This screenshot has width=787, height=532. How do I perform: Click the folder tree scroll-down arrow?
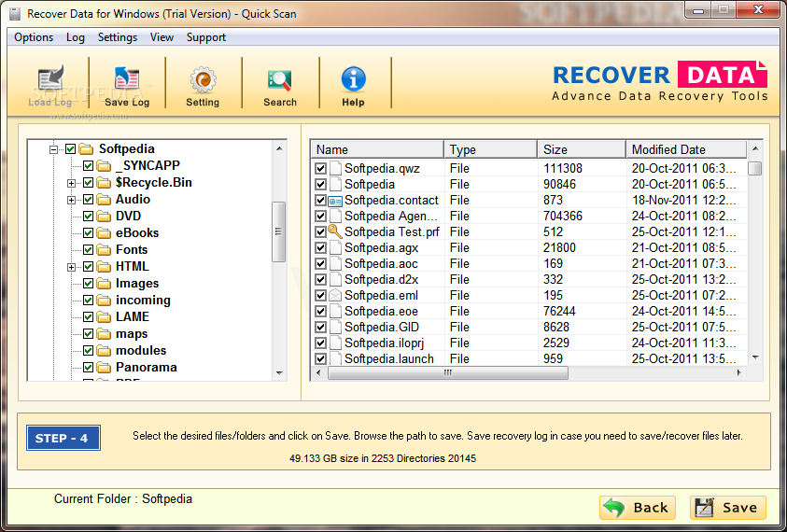[279, 373]
